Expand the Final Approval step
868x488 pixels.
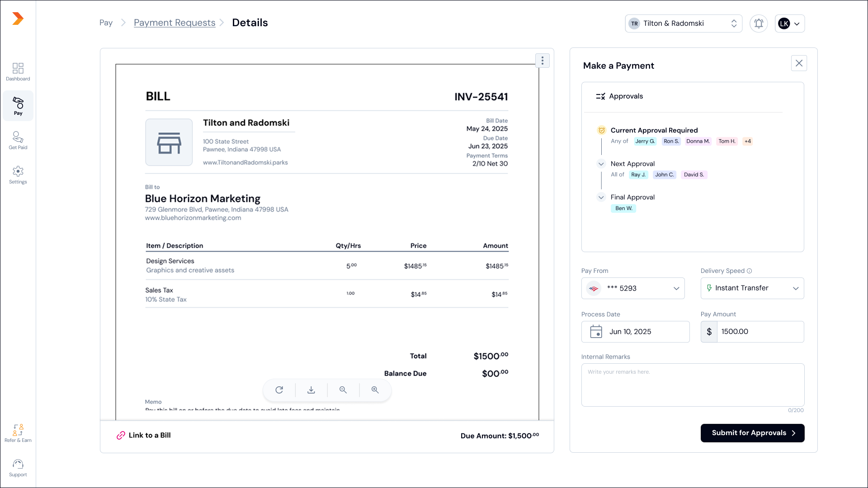coord(601,197)
